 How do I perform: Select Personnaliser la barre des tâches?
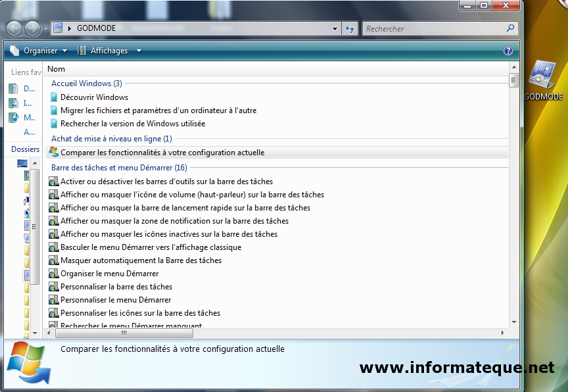pos(116,287)
